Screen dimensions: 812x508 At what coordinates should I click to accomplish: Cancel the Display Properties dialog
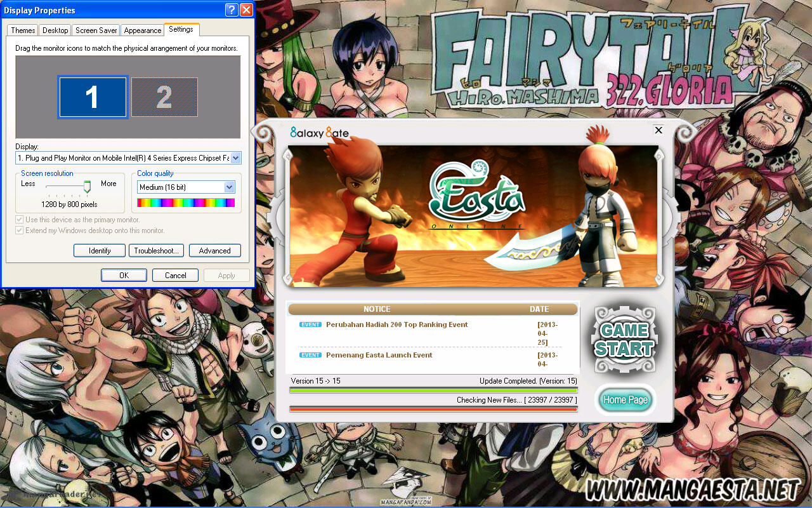(176, 276)
